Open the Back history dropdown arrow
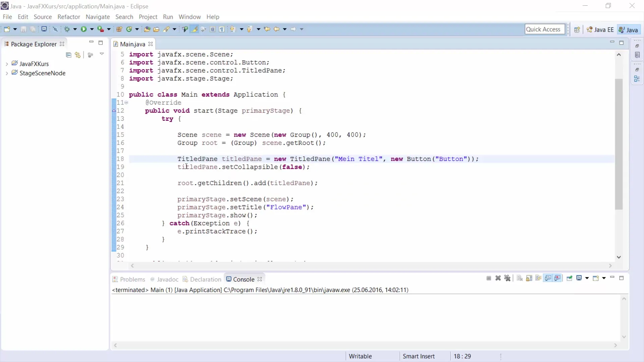Image resolution: width=644 pixels, height=362 pixels. (x=285, y=29)
